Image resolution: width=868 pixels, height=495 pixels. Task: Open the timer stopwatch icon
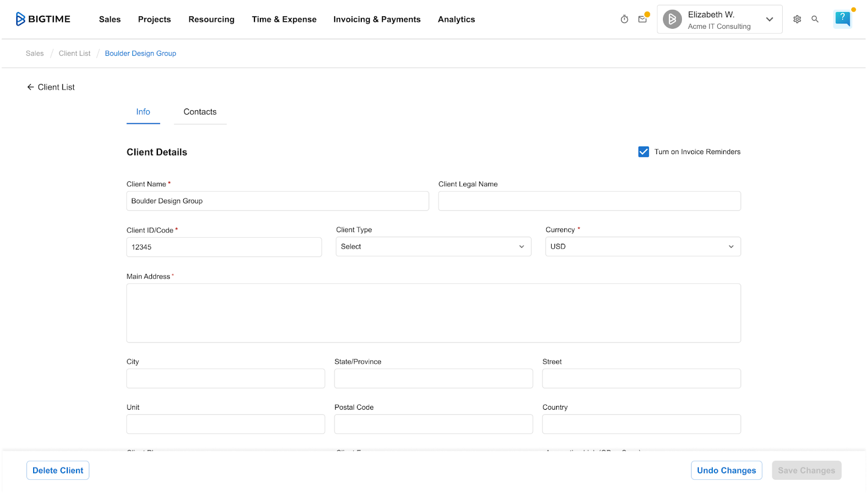tap(624, 19)
